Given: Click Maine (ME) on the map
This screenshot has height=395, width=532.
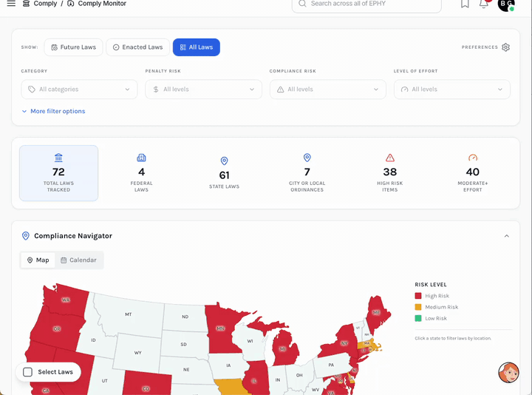Looking at the screenshot, I should point(376,312).
